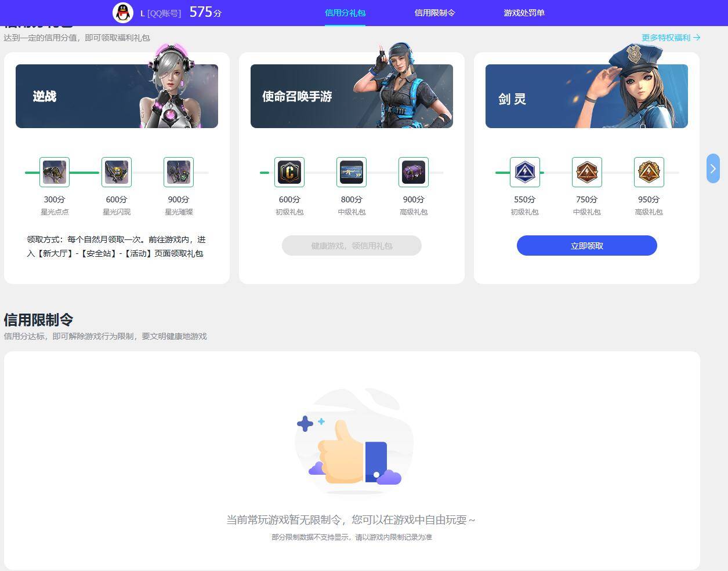728x571 pixels.
Task: Click the 立即领取 button on 剑灵 card
Action: [586, 245]
